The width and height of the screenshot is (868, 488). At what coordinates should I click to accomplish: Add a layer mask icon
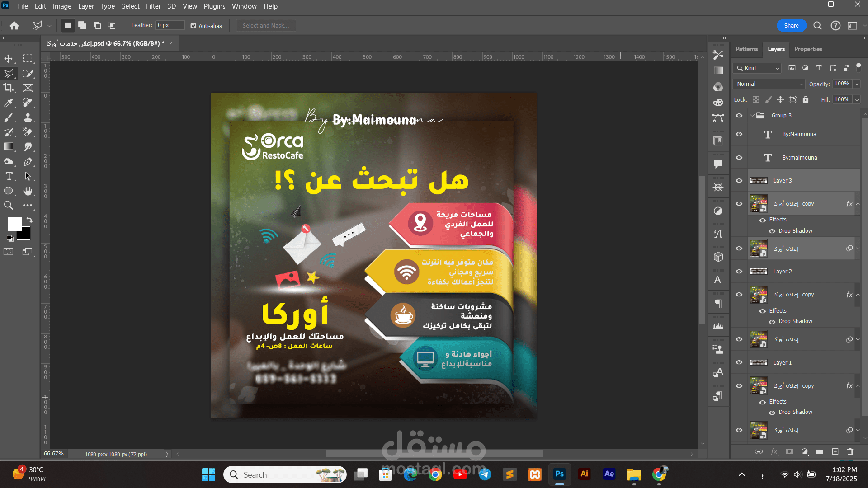point(789,451)
